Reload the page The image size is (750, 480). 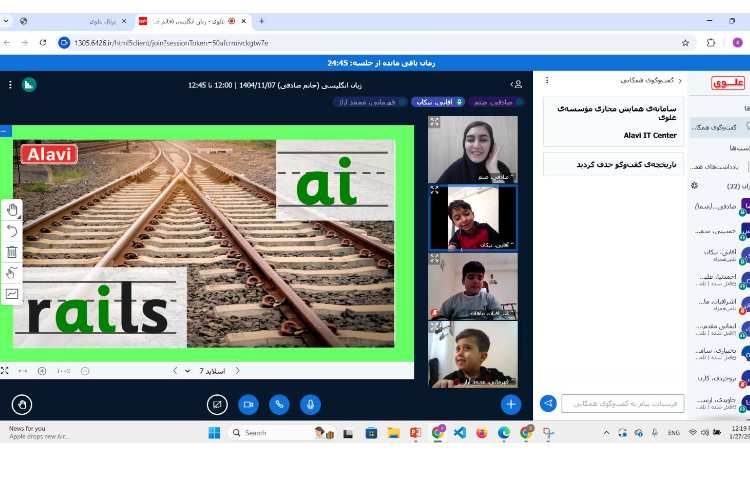43,43
